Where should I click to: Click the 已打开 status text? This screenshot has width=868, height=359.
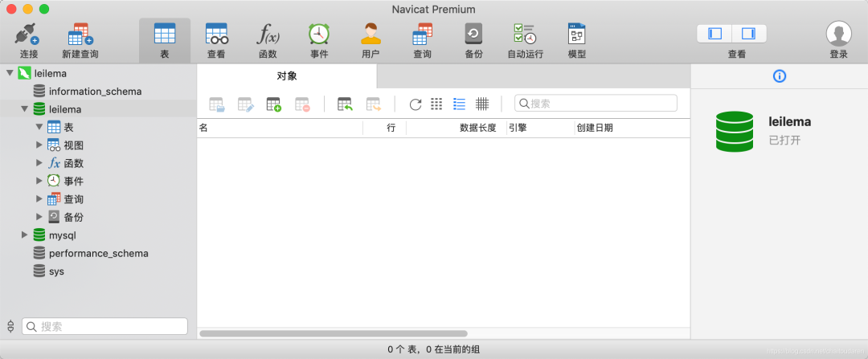coord(784,140)
